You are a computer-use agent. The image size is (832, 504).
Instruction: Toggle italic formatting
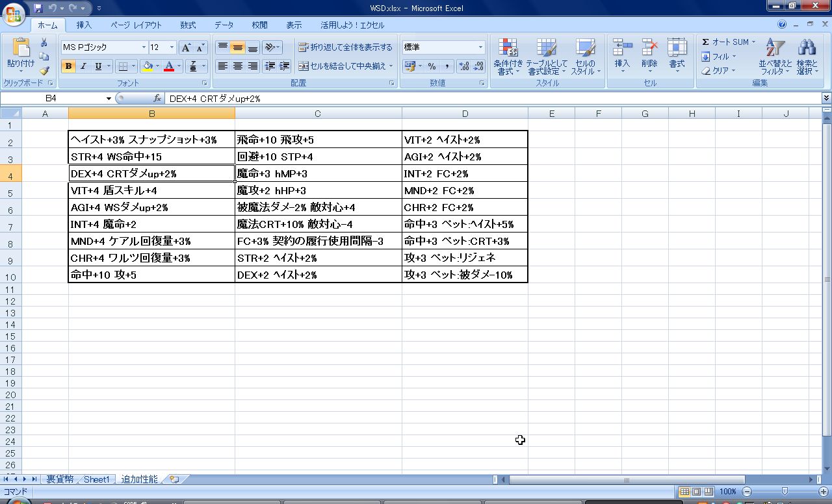point(83,66)
